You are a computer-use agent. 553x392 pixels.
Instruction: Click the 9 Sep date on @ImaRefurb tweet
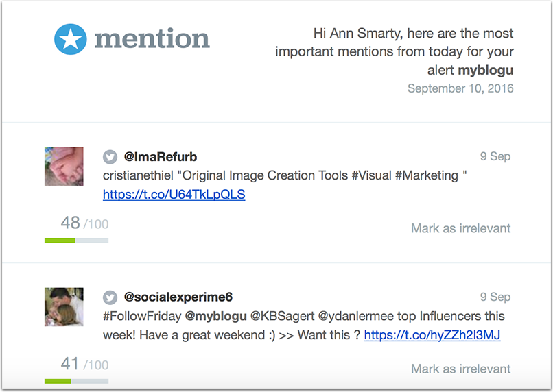click(495, 156)
